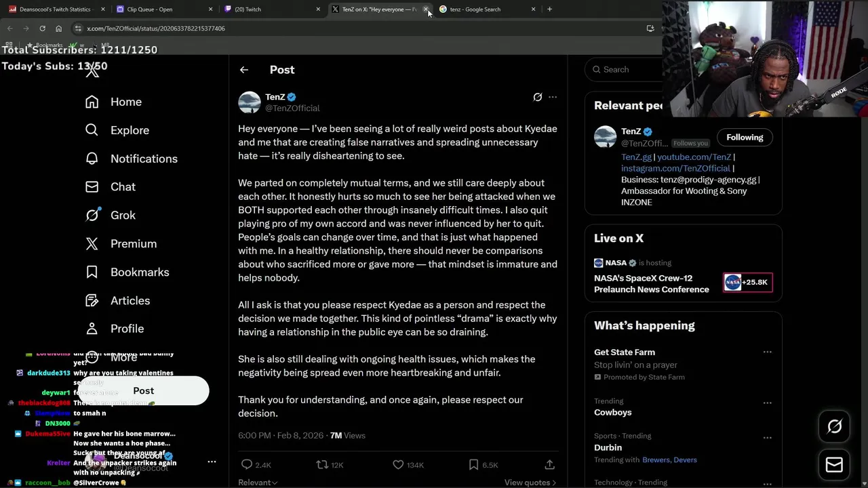The image size is (868, 488).
Task: Open the floating messages envelope button
Action: point(834,465)
